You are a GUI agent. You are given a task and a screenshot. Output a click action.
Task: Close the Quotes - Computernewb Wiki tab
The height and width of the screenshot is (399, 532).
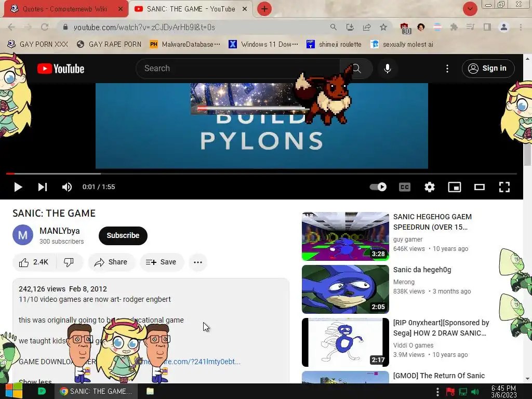point(121,9)
